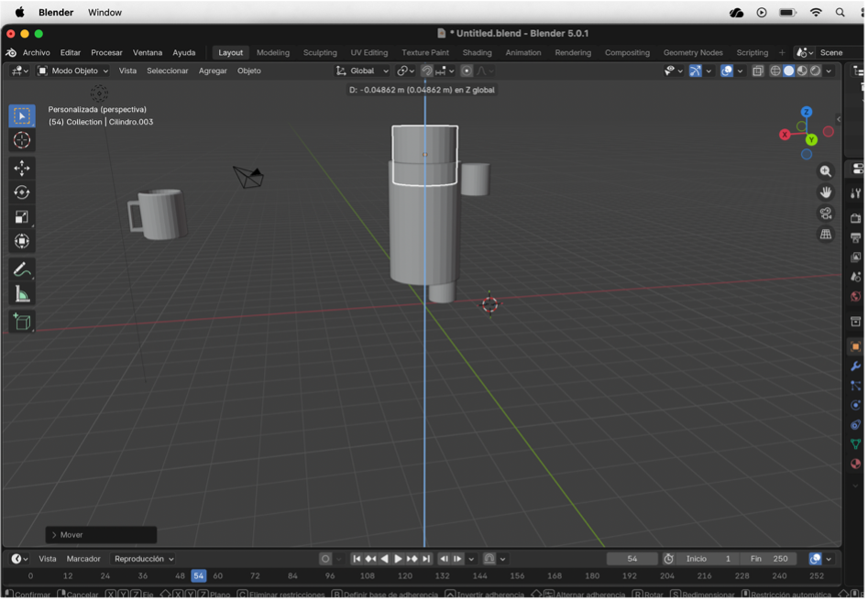Activate the 3D Cursor tool

pyautogui.click(x=22, y=140)
